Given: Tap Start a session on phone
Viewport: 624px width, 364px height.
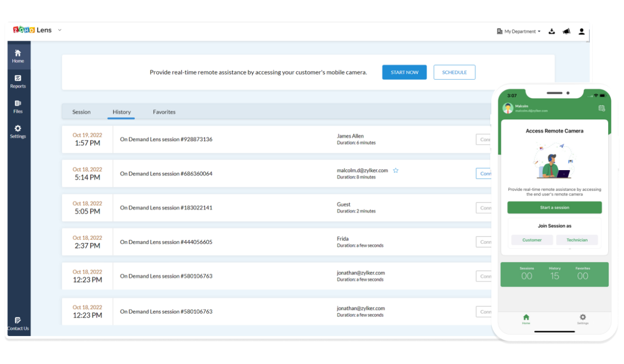Looking at the screenshot, I should coord(554,208).
